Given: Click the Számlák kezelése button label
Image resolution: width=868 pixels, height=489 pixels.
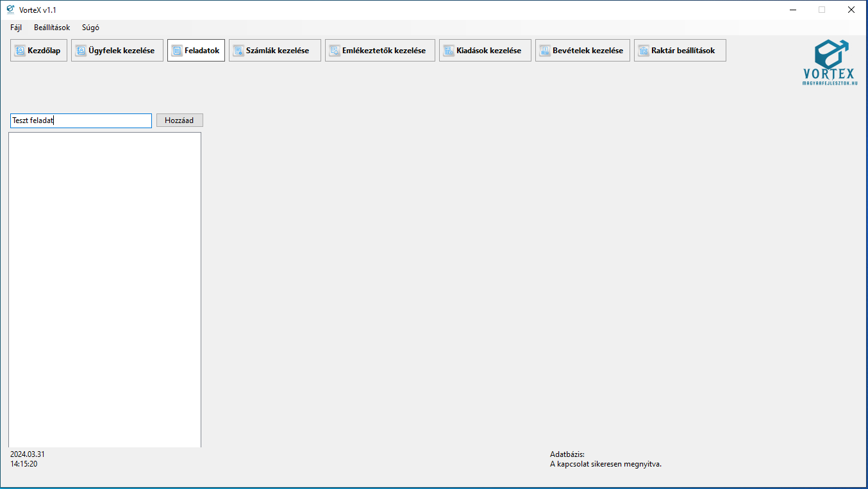Looking at the screenshot, I should [x=278, y=51].
